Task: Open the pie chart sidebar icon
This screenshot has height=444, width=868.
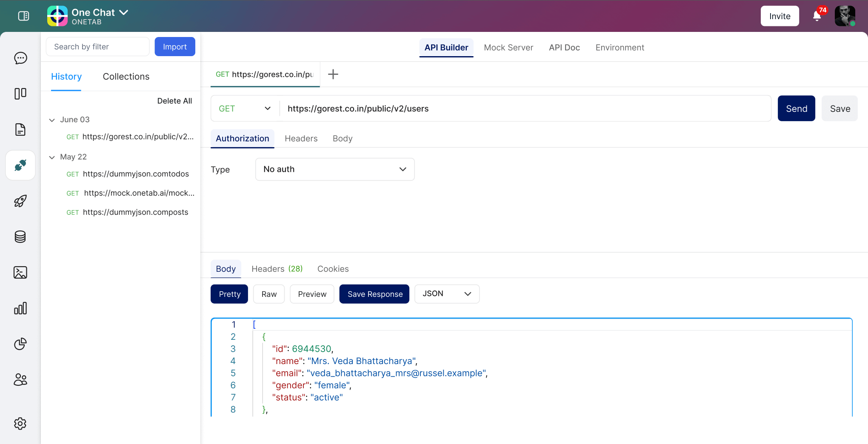Action: point(20,344)
